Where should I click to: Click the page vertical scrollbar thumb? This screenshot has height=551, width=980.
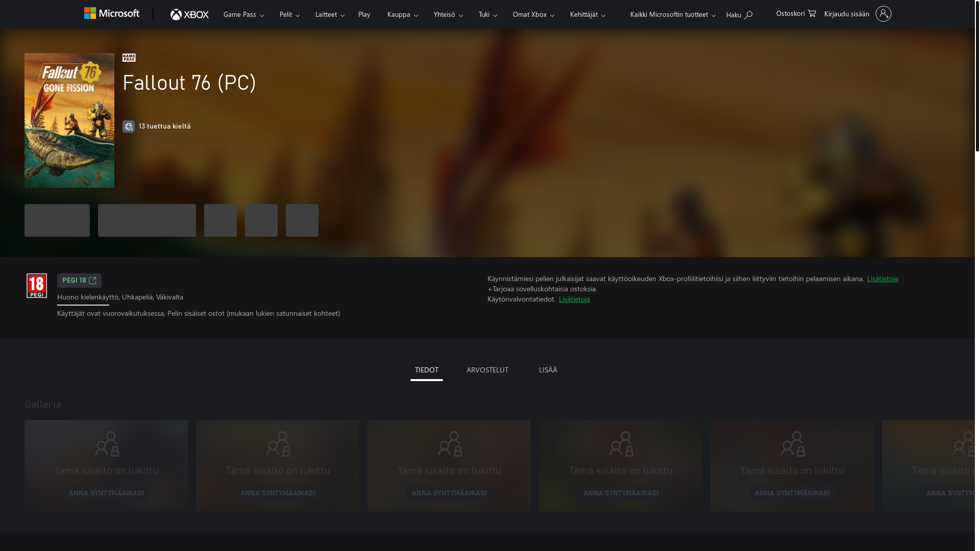[x=977, y=76]
